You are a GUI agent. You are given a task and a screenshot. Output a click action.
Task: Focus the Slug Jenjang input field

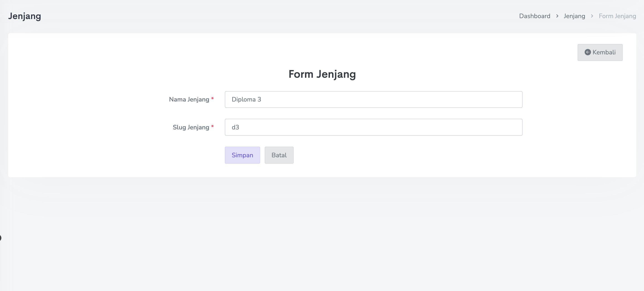point(373,127)
